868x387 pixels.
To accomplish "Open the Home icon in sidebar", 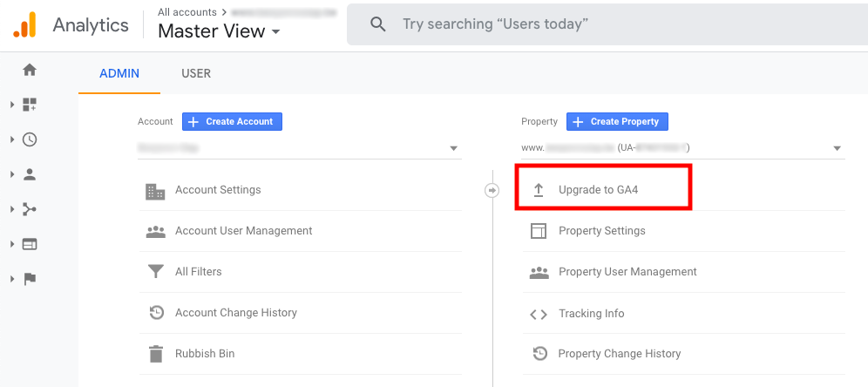I will (x=30, y=70).
